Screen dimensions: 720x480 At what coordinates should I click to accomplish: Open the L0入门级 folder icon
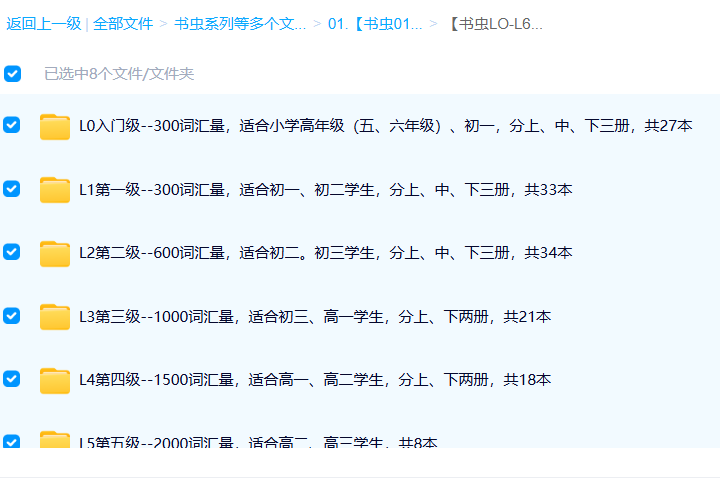(x=55, y=126)
